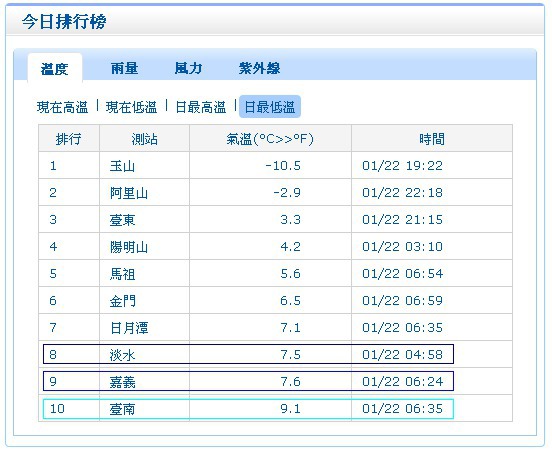This screenshot has width=552, height=456.
Task: Select the highlighted 臺南 row
Action: coord(248,409)
